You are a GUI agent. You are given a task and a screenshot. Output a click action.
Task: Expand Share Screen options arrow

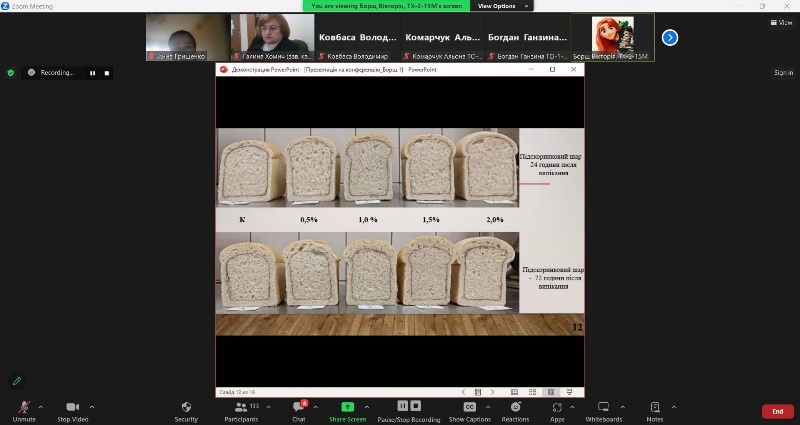[367, 407]
